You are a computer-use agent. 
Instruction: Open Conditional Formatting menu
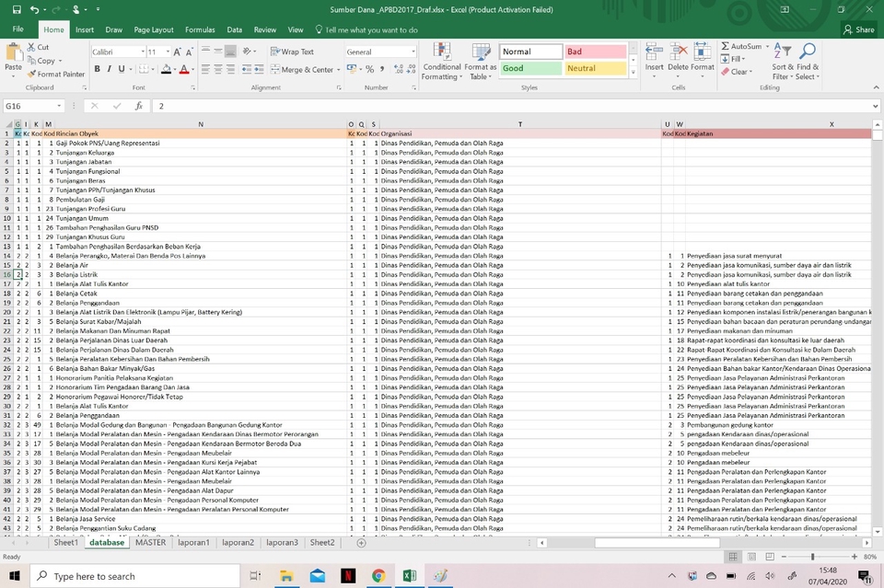(441, 62)
